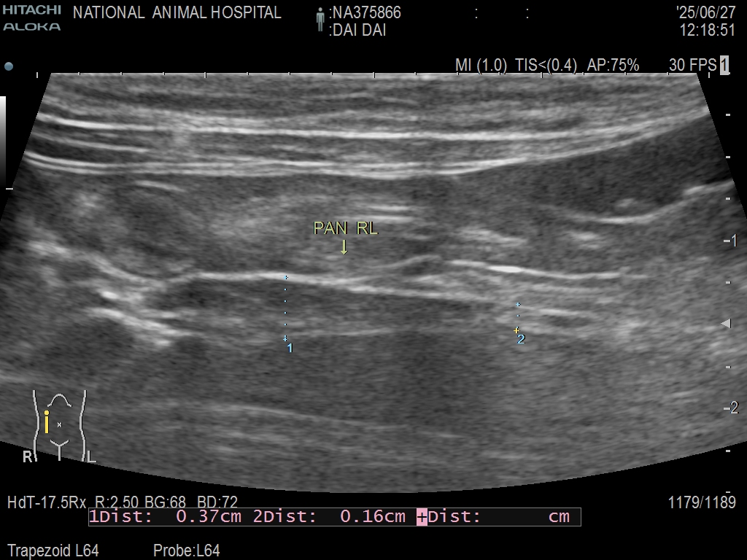747x560 pixels.
Task: Click the Hitachi Aloka logo
Action: 31,17
